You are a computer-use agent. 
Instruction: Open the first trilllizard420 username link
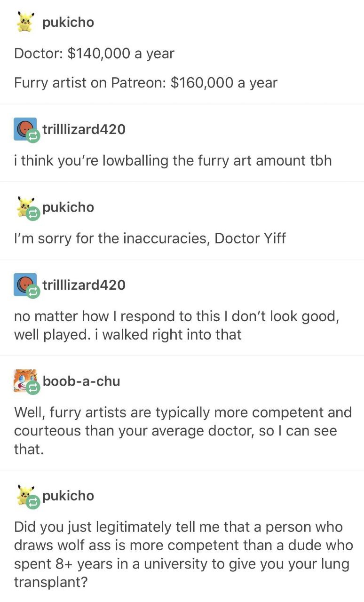point(84,129)
